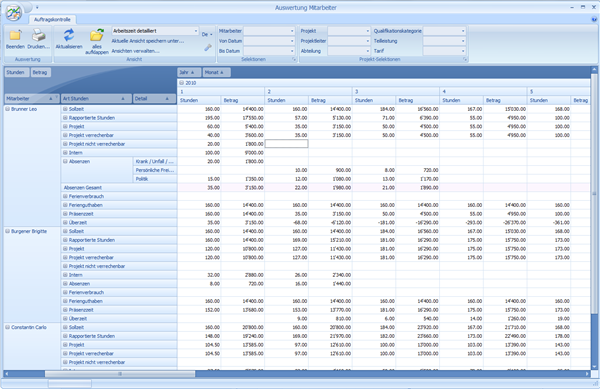Image resolution: width=600 pixels, height=389 pixels.
Task: Click cell 195.00 in Rapportierte Stunden
Action: click(x=199, y=118)
